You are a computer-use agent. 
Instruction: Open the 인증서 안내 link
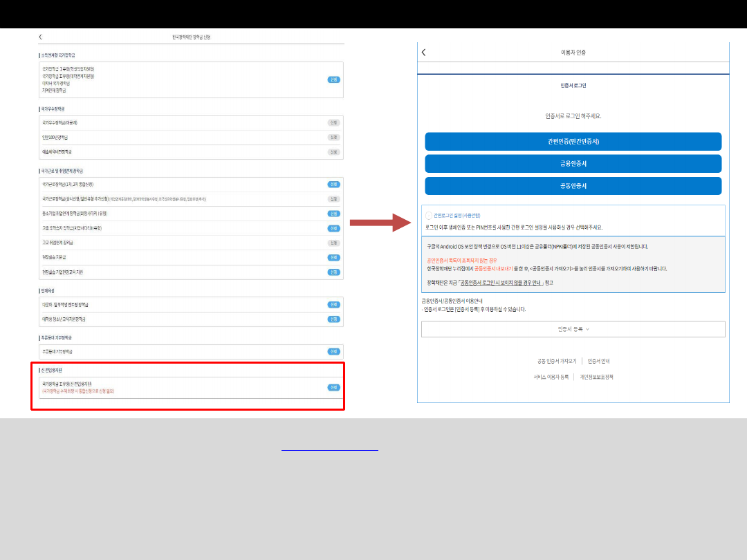pyautogui.click(x=598, y=361)
